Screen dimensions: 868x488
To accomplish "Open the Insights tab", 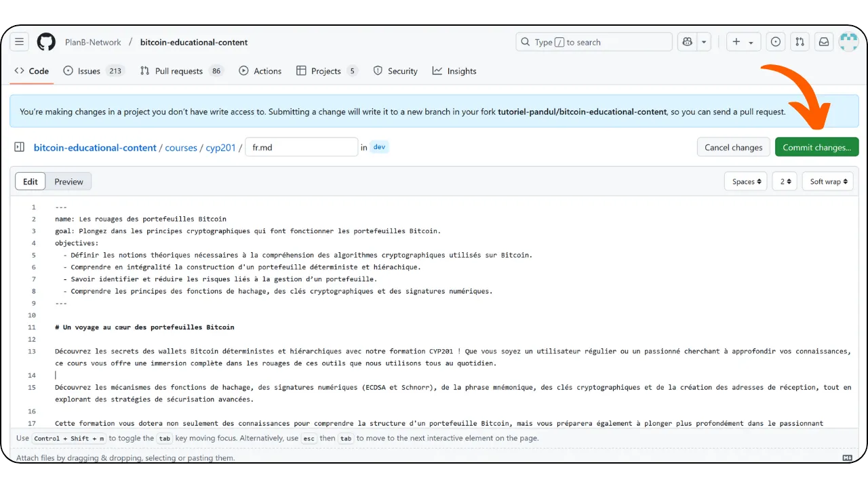I will click(x=454, y=71).
